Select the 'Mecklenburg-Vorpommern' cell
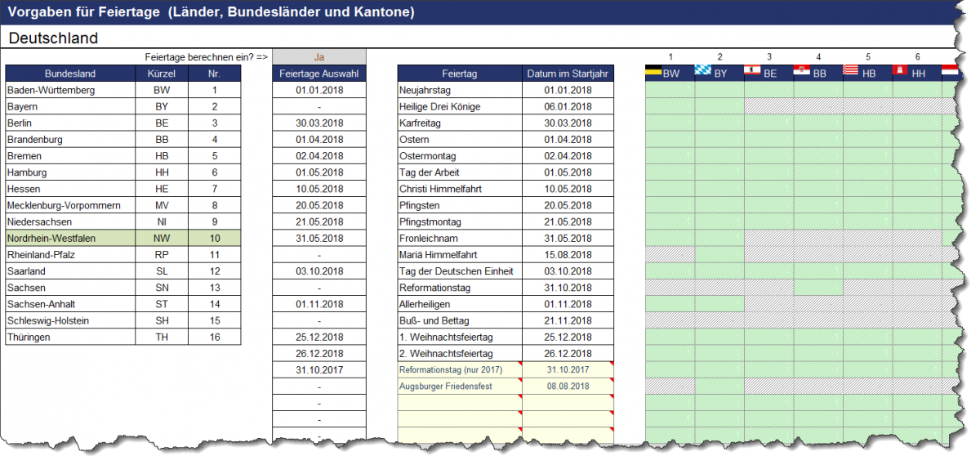 coord(70,205)
